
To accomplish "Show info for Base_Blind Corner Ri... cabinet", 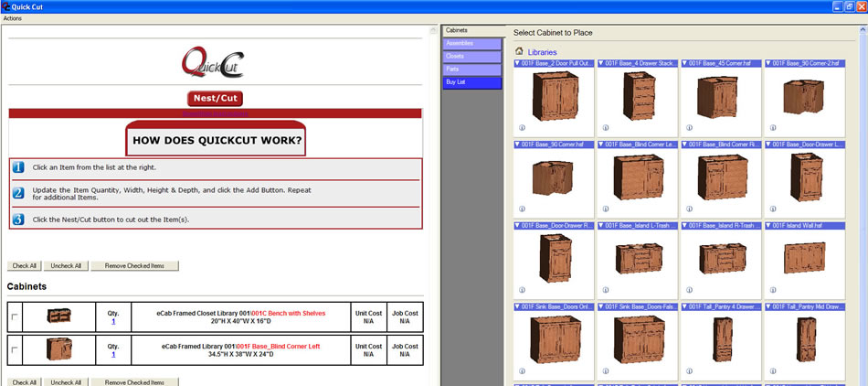I will [x=689, y=209].
